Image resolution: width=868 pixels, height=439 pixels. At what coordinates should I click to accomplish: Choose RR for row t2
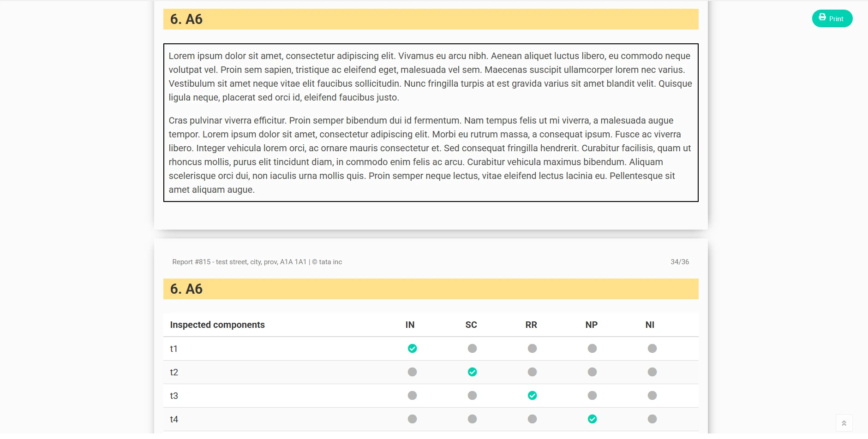point(532,372)
